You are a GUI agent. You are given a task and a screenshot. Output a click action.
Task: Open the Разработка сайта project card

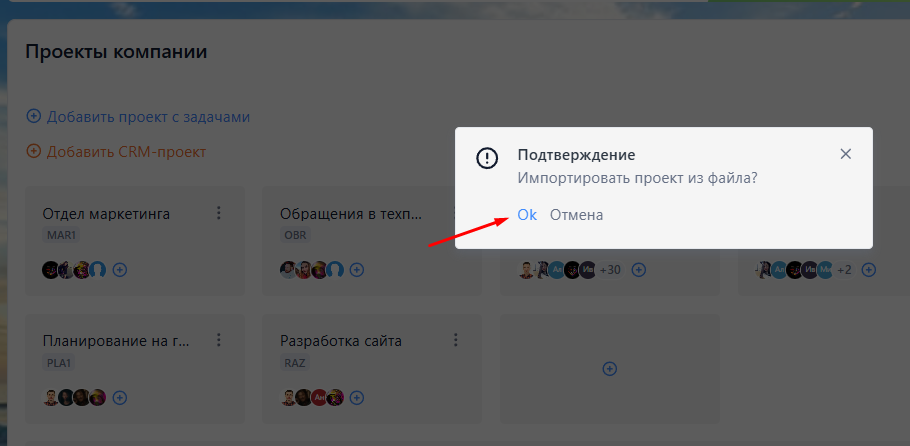point(341,341)
